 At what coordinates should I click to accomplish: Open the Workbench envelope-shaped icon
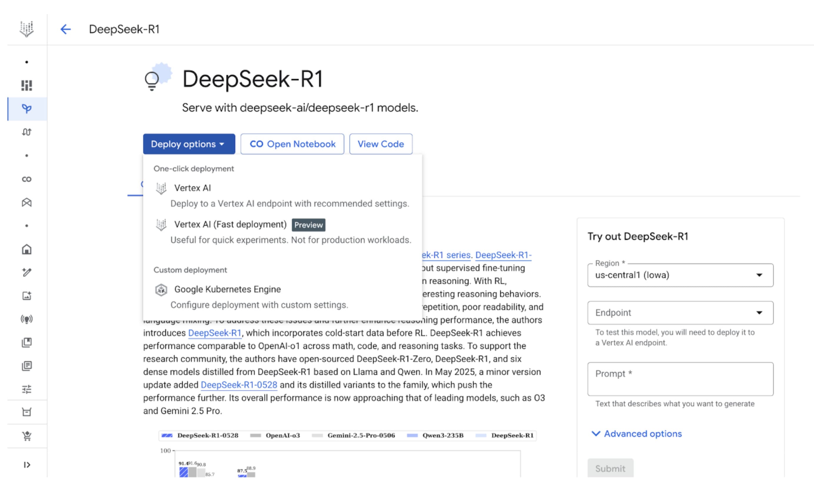(x=27, y=202)
